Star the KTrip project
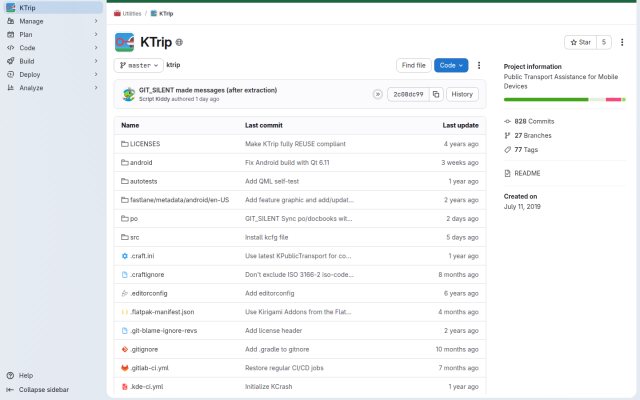 [x=580, y=42]
